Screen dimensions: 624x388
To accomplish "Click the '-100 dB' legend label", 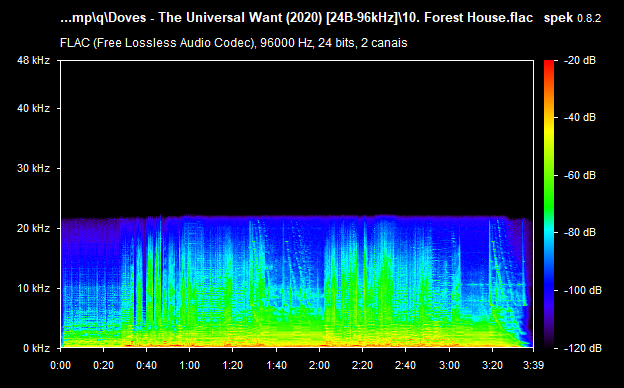I will [583, 291].
